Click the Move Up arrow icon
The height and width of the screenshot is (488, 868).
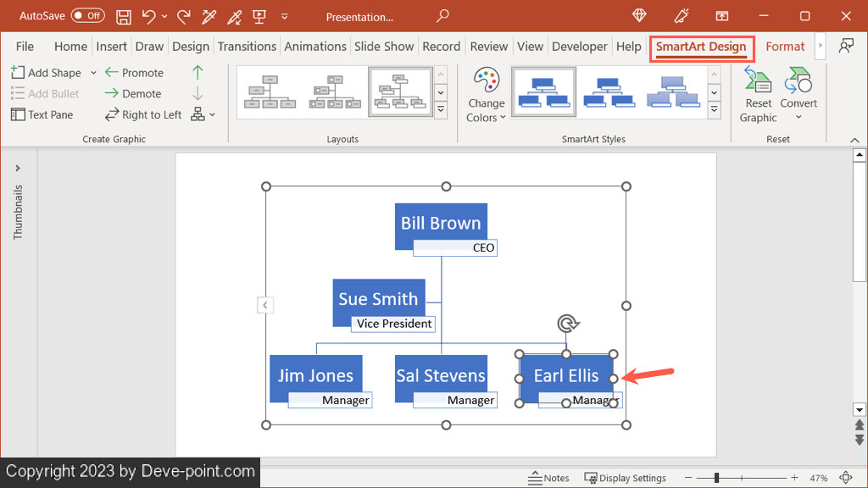(x=198, y=73)
